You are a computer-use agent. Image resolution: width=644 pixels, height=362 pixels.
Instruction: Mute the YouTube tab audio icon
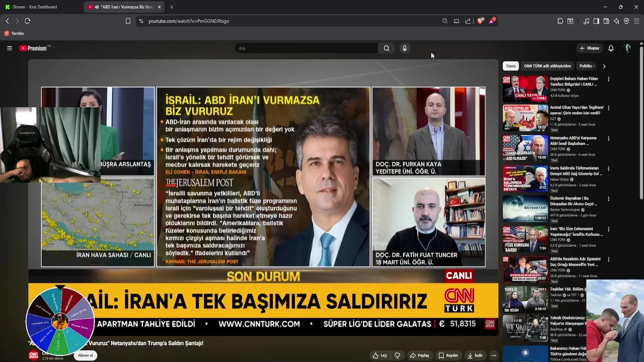[97, 7]
